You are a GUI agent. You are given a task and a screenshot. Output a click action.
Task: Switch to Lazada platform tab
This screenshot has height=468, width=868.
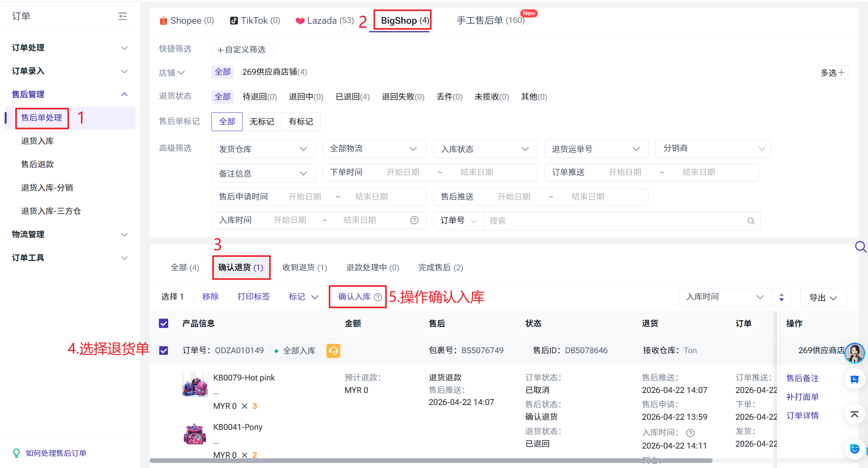click(325, 21)
